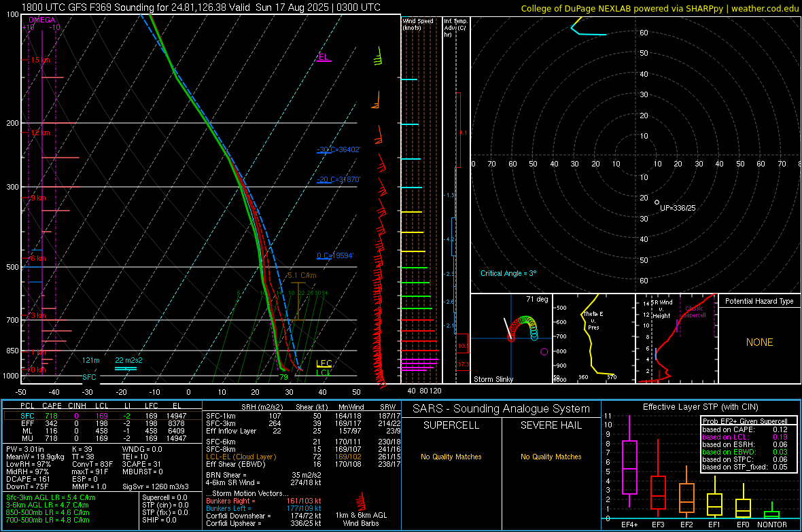The width and height of the screenshot is (802, 532).
Task: Click the 'Effective Layer STP (with CIN)' title
Action: click(700, 407)
